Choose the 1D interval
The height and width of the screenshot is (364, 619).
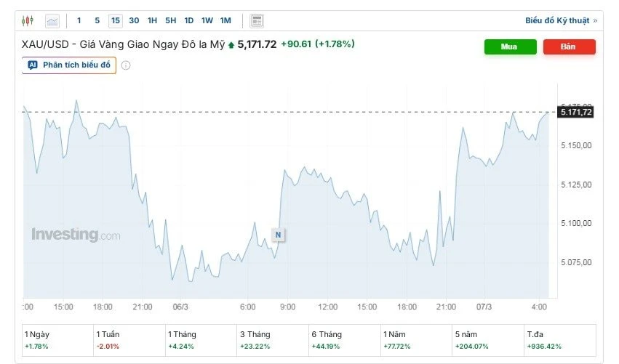pyautogui.click(x=188, y=20)
